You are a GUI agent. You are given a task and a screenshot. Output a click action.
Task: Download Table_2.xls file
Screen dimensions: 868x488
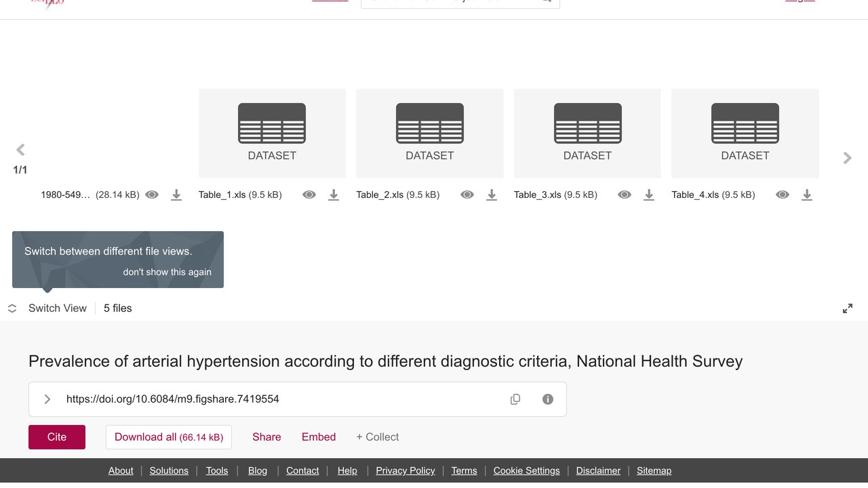tap(492, 195)
